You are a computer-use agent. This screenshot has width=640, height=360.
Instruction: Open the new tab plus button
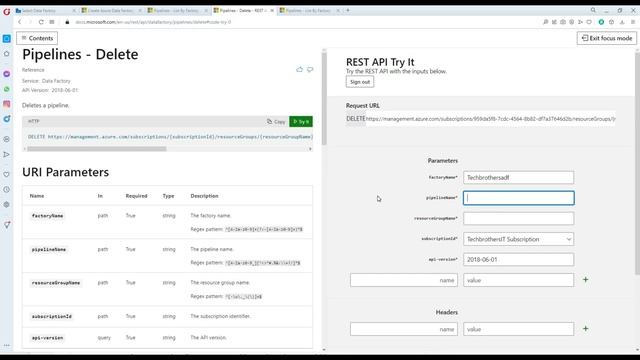pyautogui.click(x=348, y=10)
